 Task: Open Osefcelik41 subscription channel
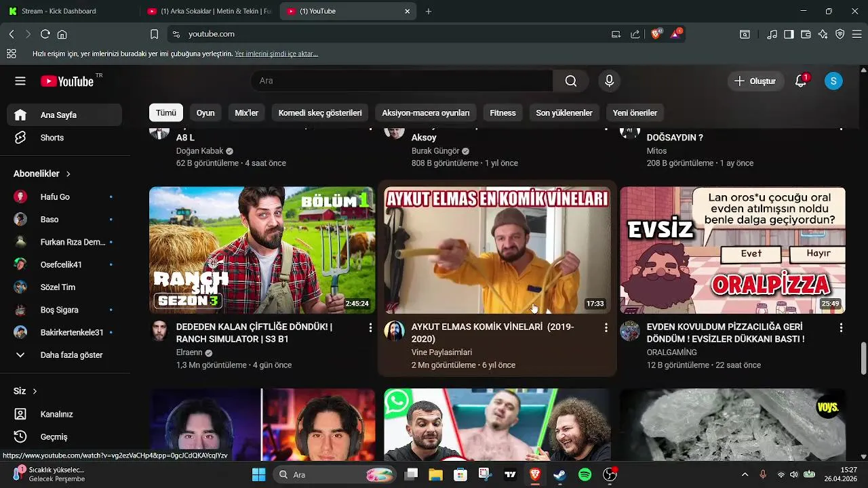click(64, 264)
